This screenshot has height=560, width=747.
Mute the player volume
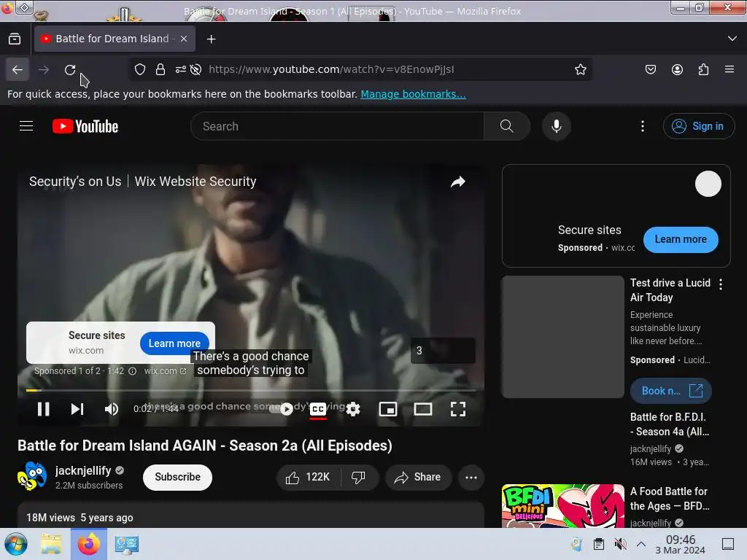point(112,409)
